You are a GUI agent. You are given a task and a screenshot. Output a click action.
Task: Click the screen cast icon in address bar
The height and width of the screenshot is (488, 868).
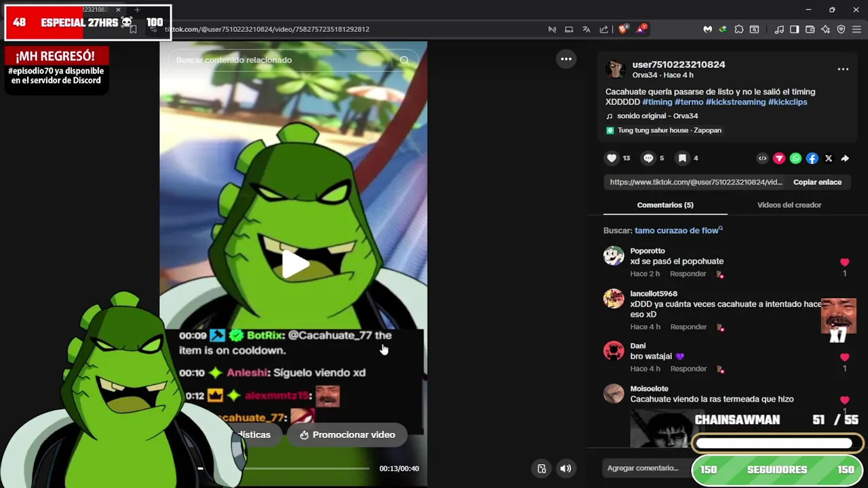pyautogui.click(x=569, y=29)
